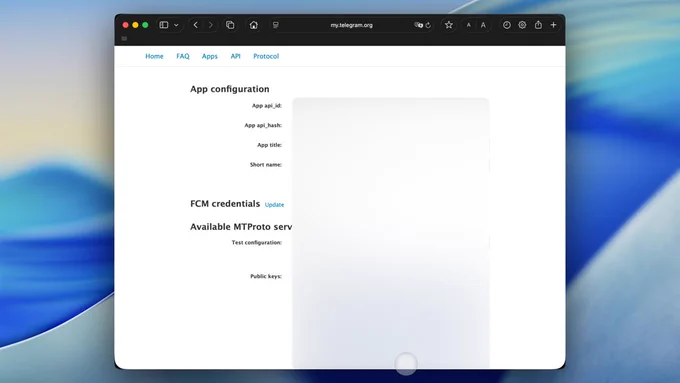The width and height of the screenshot is (680, 383).
Task: Click the "Short name:" label
Action: [266, 165]
